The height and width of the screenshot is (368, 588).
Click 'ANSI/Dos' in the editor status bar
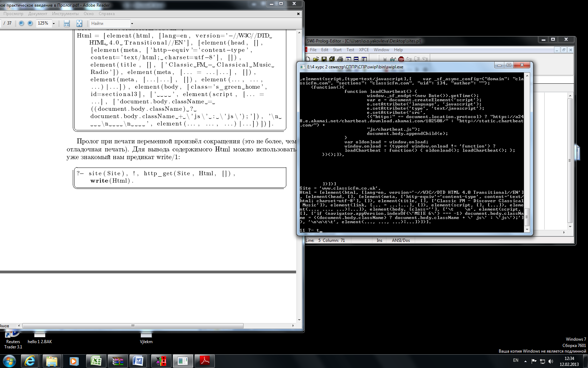click(x=401, y=240)
